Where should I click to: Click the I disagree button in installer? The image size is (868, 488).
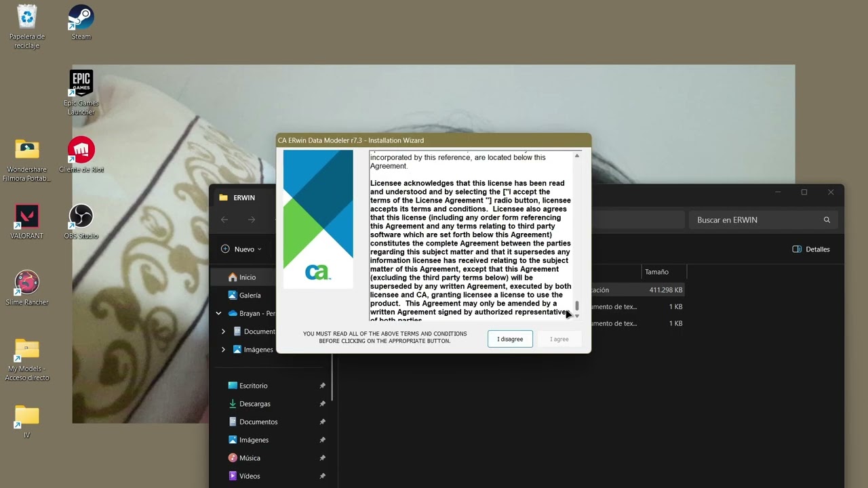coord(510,339)
